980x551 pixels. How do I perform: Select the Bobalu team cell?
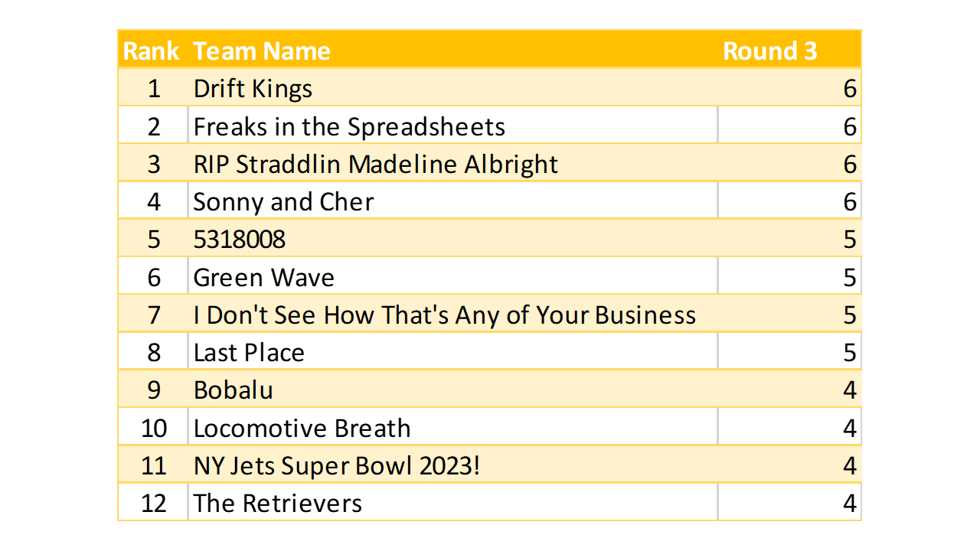234,390
